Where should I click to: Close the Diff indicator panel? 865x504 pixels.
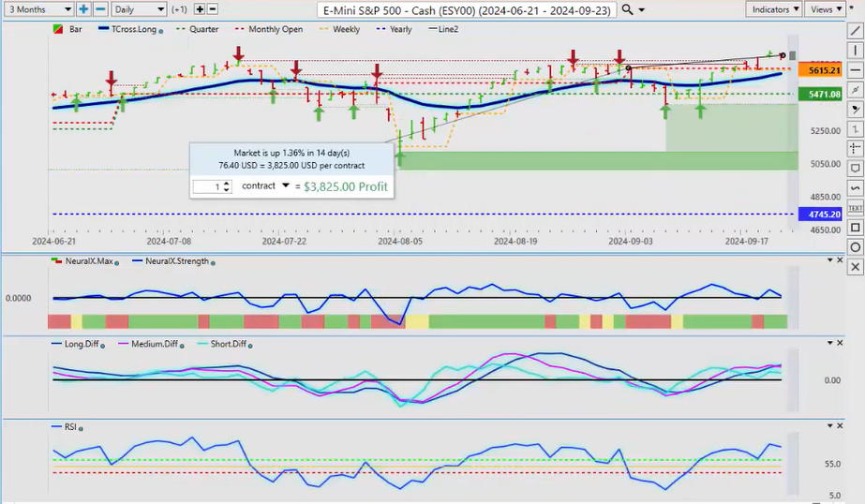[841, 343]
